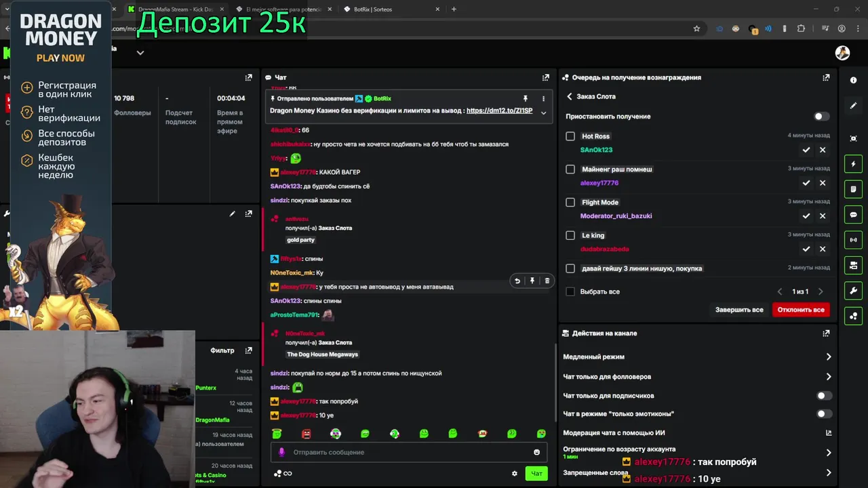Click Отклонить все button
This screenshot has height=488, width=868.
click(x=801, y=310)
